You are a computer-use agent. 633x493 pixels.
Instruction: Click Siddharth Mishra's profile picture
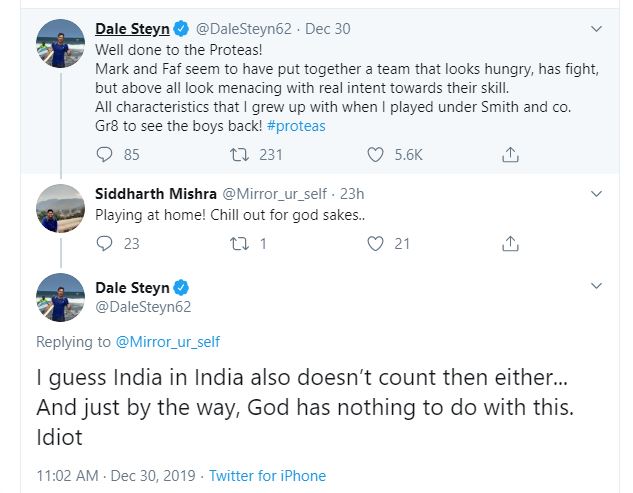(59, 207)
